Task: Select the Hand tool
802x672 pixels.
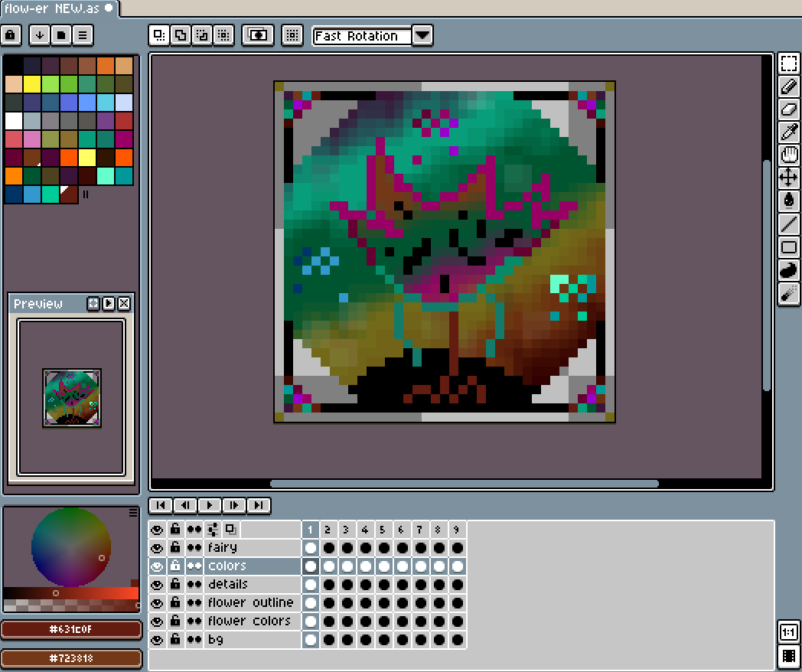Action: tap(788, 155)
